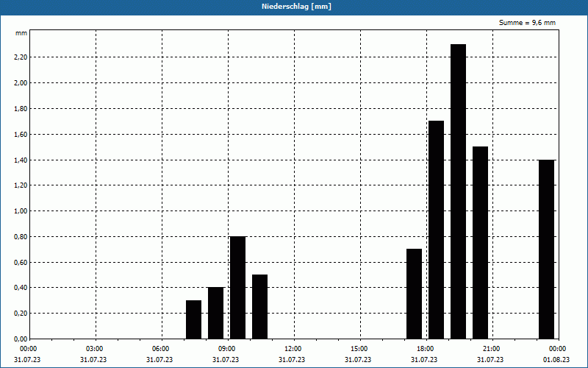Viewport: 588px width, 368px height.
Task: Click the 18:00 time label
Action: tap(426, 349)
